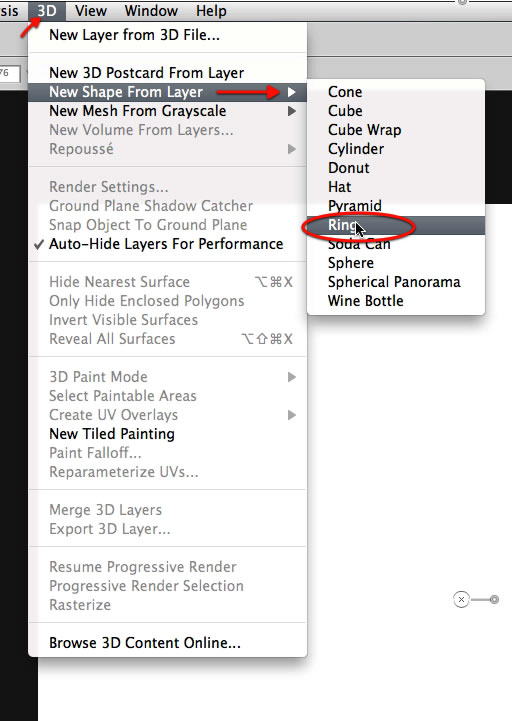Choose Wine Bottle shape
Viewport: 512px width, 721px height.
396,301
